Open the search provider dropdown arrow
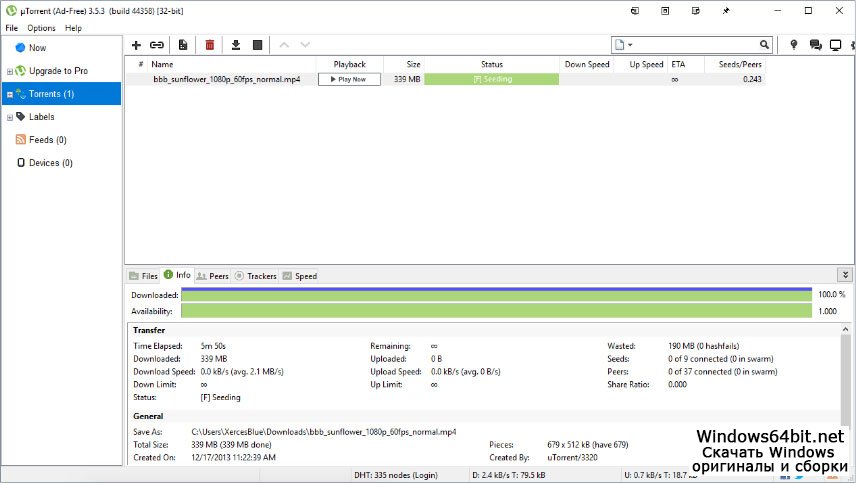This screenshot has height=483, width=856. 630,45
